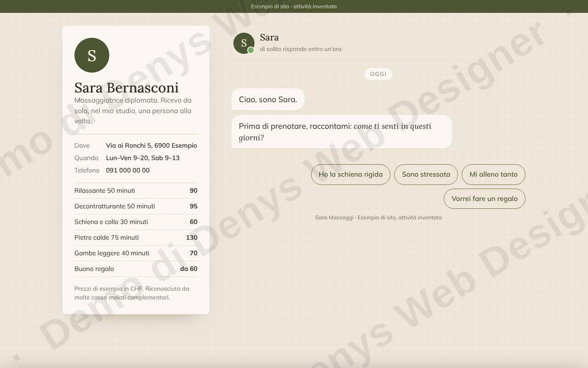Click opening hours 'Lun–Ven 9–20, Sab 9–13'
Viewport: 588px width, 368px height.
pyautogui.click(x=143, y=158)
